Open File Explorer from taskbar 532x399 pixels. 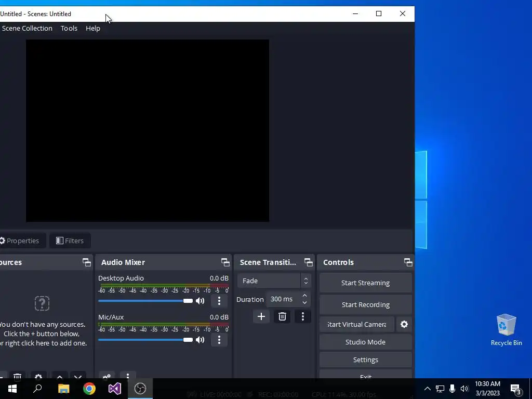point(63,389)
